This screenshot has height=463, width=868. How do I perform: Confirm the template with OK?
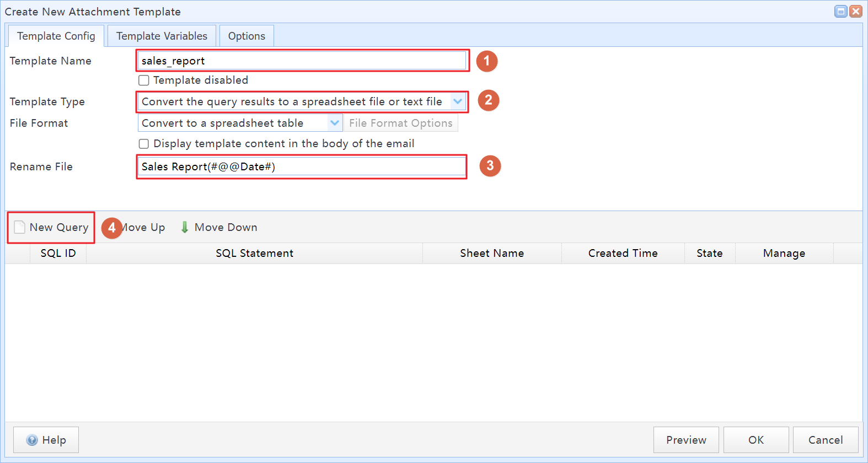[756, 440]
